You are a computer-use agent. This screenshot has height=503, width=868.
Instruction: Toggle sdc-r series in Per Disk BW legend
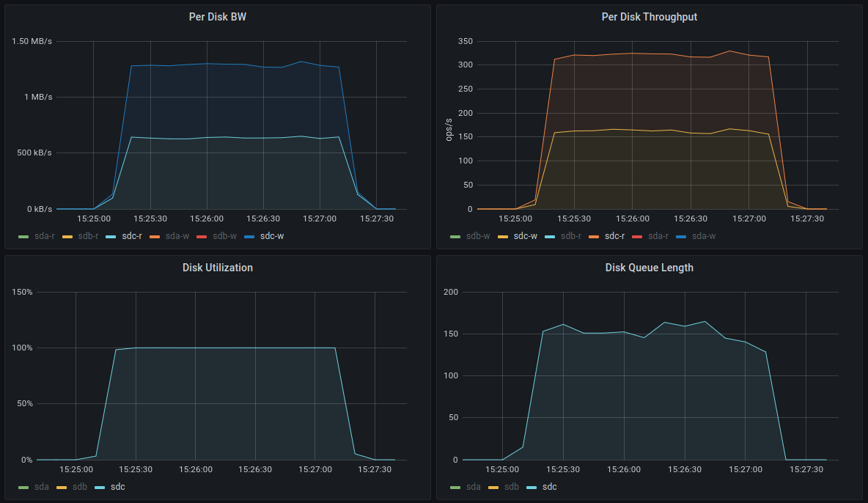click(x=132, y=236)
